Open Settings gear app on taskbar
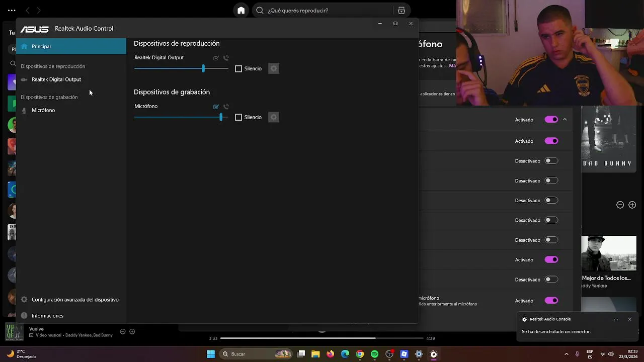This screenshot has width=644, height=362. point(419,354)
